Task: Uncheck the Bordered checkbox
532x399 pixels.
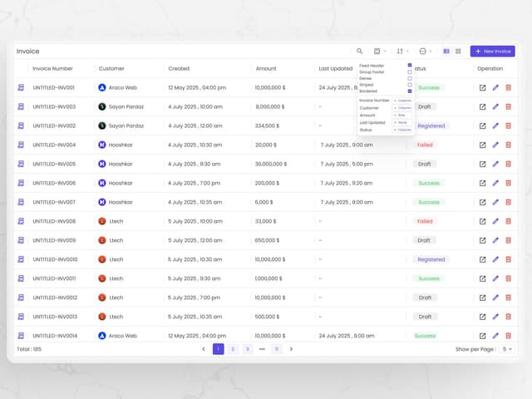Action: [410, 91]
